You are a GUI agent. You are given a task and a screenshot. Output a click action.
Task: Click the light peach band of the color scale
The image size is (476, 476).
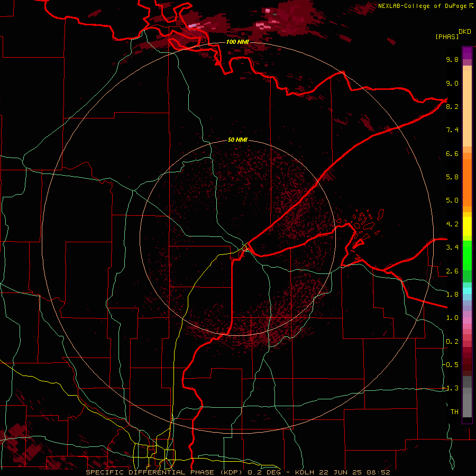tap(467, 108)
